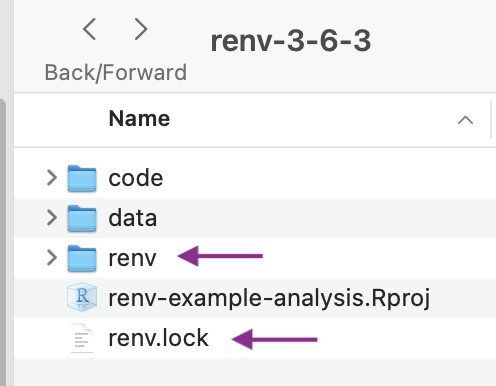This screenshot has height=386, width=496.
Task: Click the renv.lock document icon
Action: (x=82, y=338)
